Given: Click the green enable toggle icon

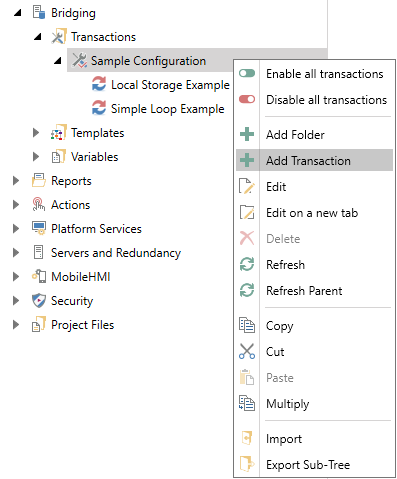Looking at the screenshot, I should [x=247, y=73].
